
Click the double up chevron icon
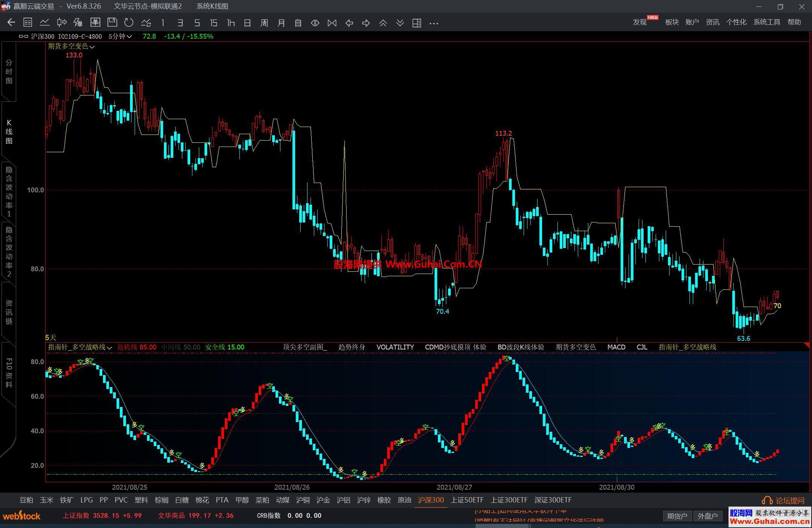(383, 23)
